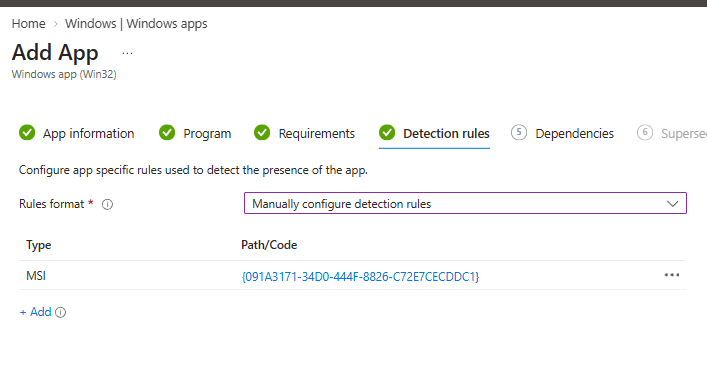Select the Detection rules step

pos(446,134)
